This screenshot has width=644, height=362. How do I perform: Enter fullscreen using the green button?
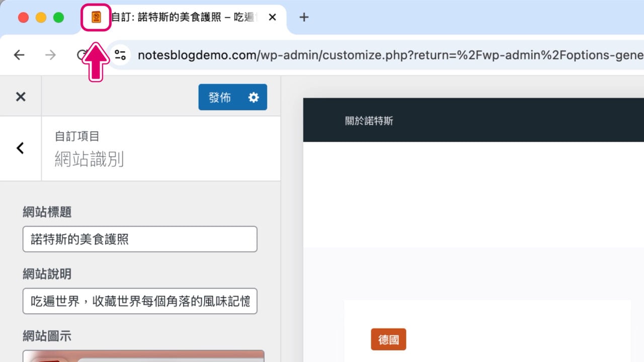58,18
